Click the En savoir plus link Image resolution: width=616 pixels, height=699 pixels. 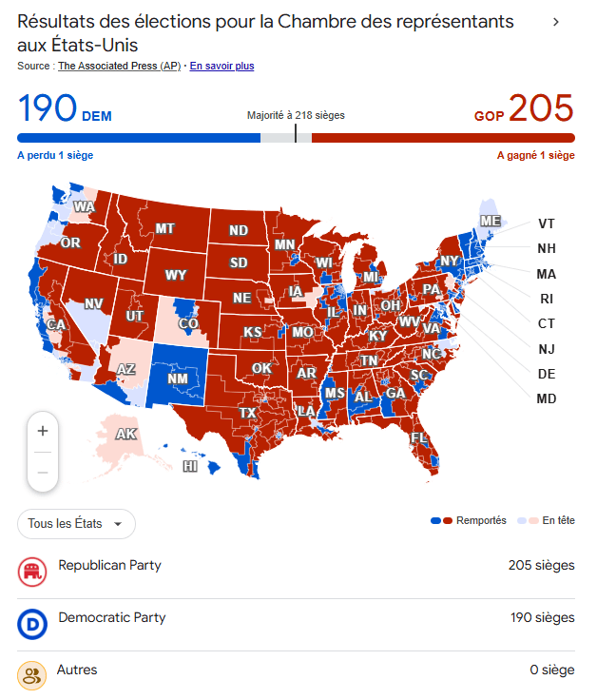click(x=221, y=66)
